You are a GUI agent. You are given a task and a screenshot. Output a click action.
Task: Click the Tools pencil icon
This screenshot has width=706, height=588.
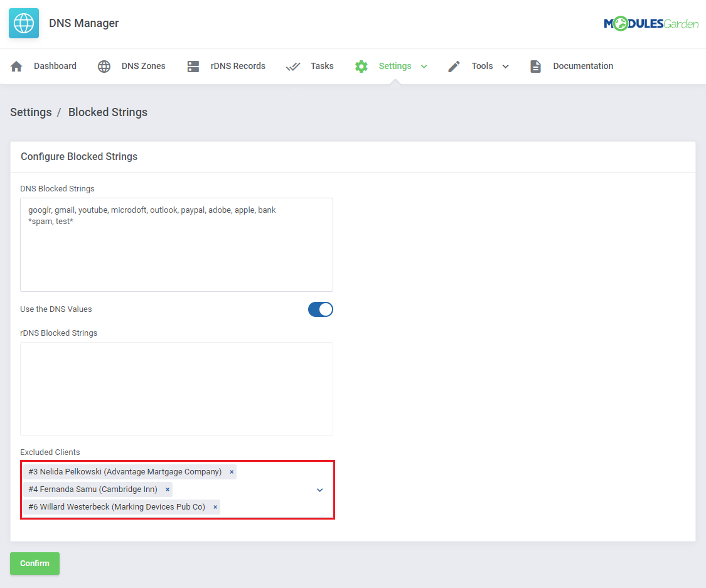point(454,66)
